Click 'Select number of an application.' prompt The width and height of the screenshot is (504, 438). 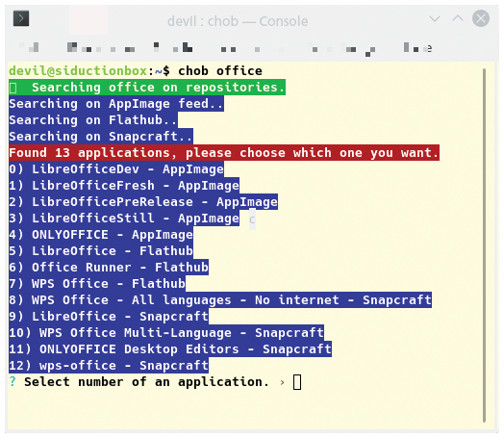(146, 382)
